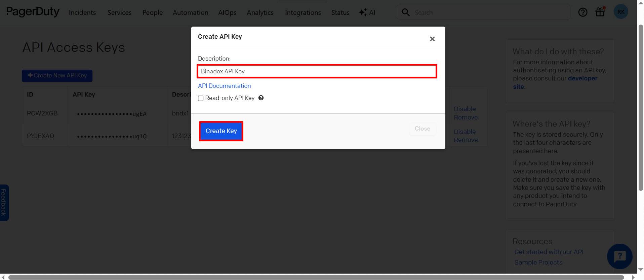
Task: Open the AIOps menu
Action: [x=227, y=12]
